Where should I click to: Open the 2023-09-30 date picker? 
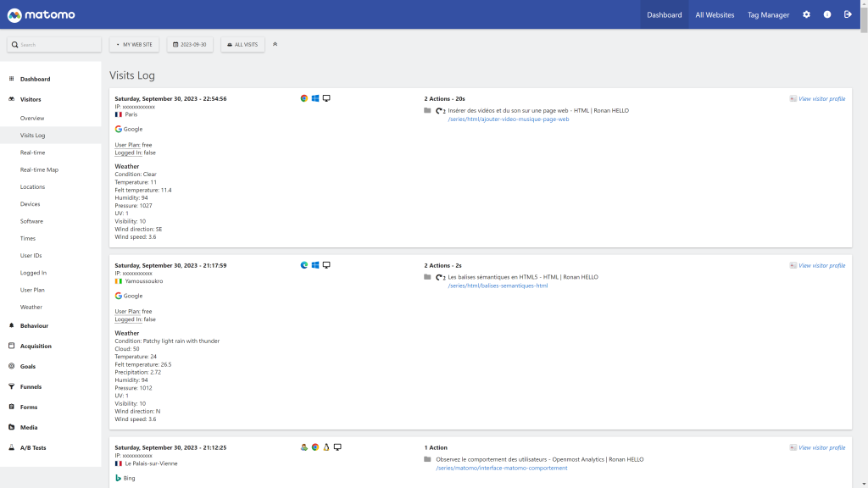[190, 44]
